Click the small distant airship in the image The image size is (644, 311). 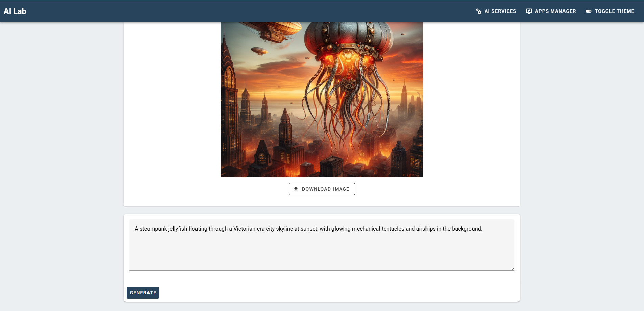point(259,51)
